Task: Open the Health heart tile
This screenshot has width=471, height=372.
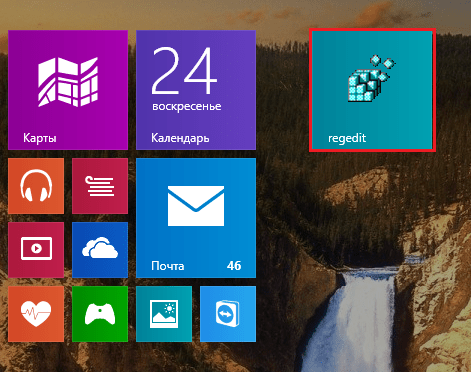Action: [36, 314]
